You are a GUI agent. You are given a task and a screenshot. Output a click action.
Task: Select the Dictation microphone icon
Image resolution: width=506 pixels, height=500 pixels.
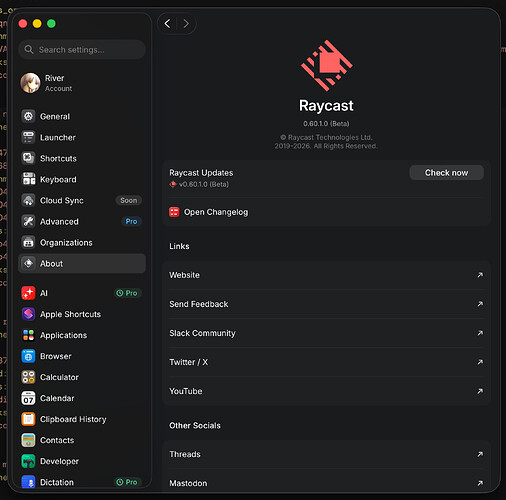28,482
